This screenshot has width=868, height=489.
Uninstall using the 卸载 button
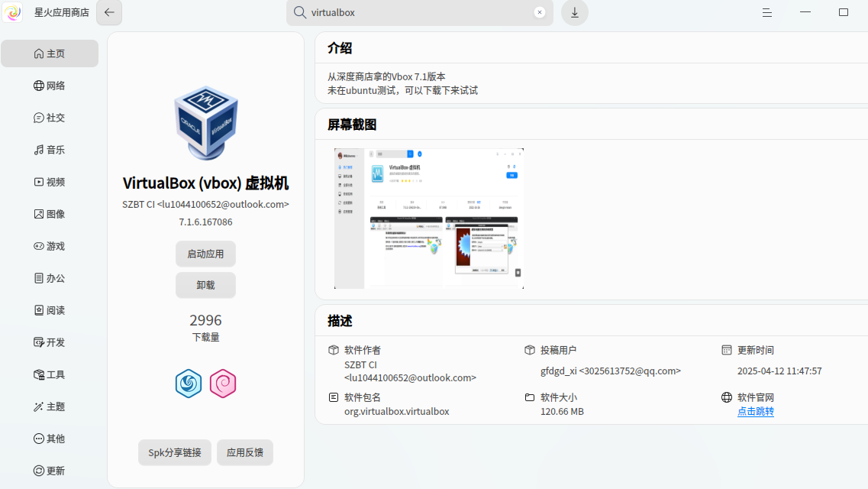coord(205,285)
